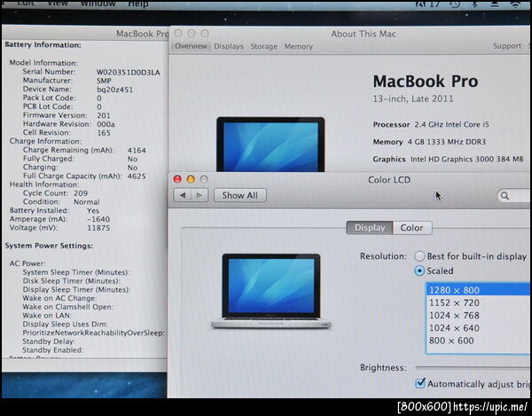Image resolution: width=532 pixels, height=416 pixels.
Task: Choose 1024 × 640 resolution
Action: click(x=478, y=328)
